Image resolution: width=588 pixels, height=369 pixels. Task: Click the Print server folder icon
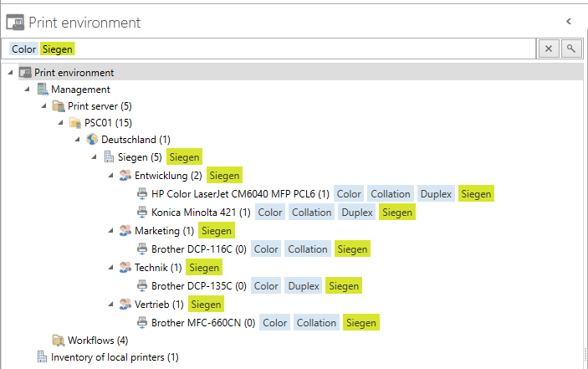click(59, 106)
